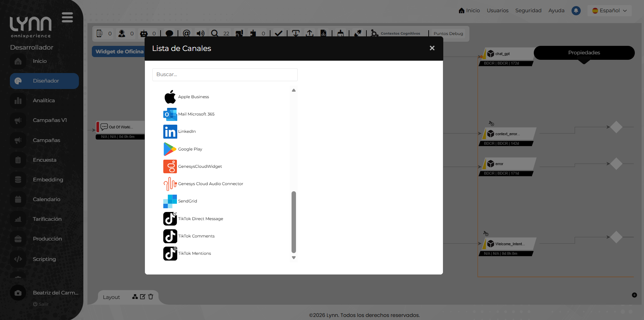644x320 pixels.
Task: Click the at-sign mentions toolbar icon
Action: [x=186, y=33]
